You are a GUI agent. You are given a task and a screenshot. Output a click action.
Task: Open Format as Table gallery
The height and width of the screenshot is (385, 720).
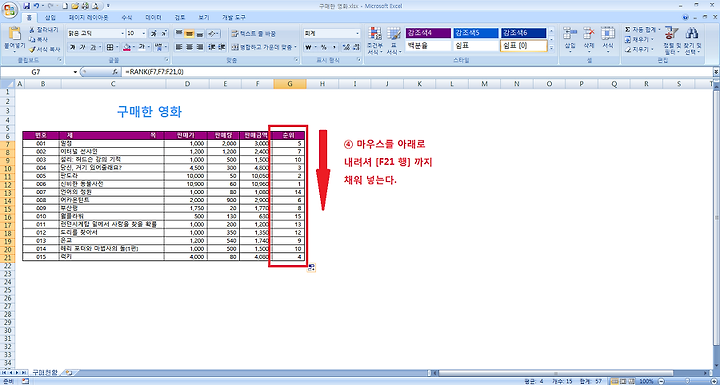pos(394,40)
